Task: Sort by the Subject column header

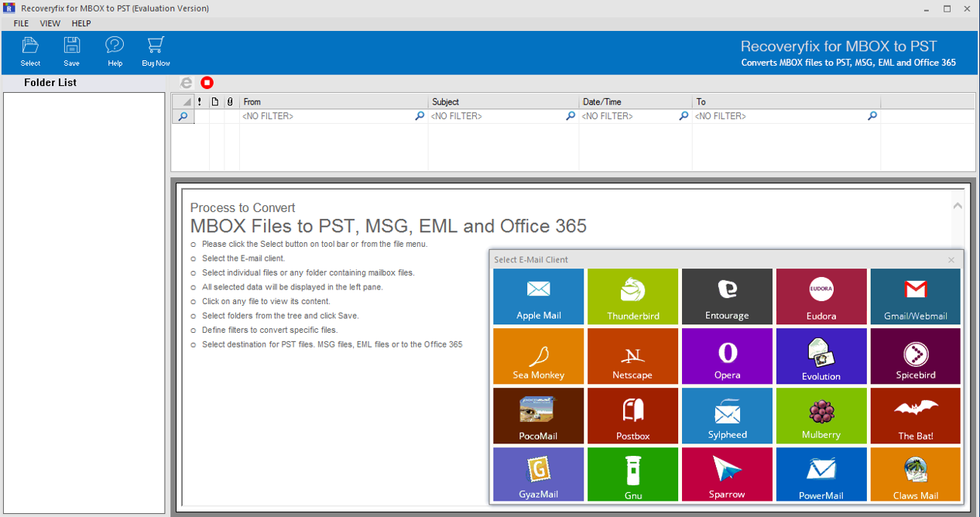Action: point(503,101)
